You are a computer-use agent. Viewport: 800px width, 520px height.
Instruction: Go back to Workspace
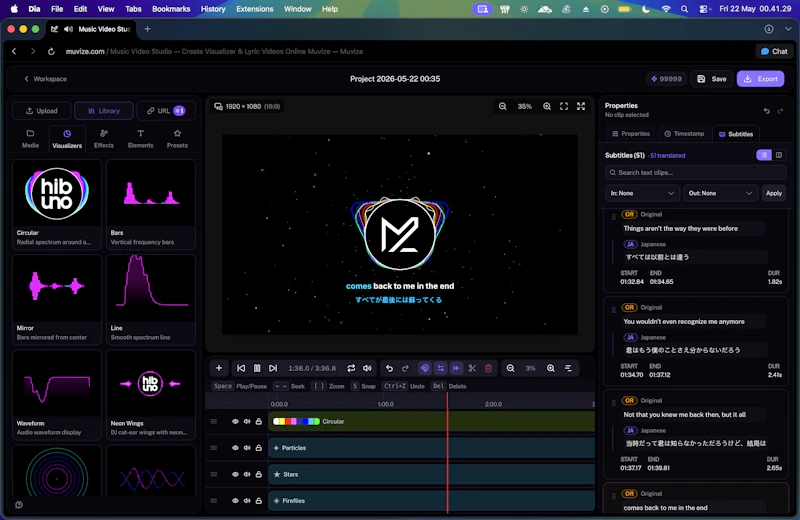pyautogui.click(x=45, y=79)
